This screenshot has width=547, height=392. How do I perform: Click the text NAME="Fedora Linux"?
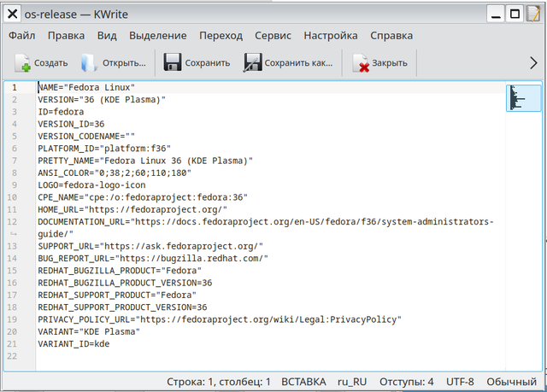86,87
